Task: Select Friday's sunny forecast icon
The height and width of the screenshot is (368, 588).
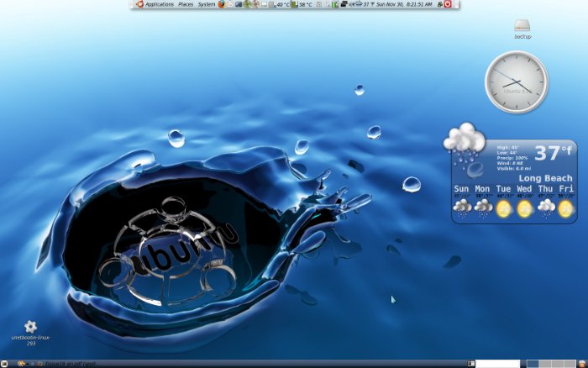Action: pos(565,208)
